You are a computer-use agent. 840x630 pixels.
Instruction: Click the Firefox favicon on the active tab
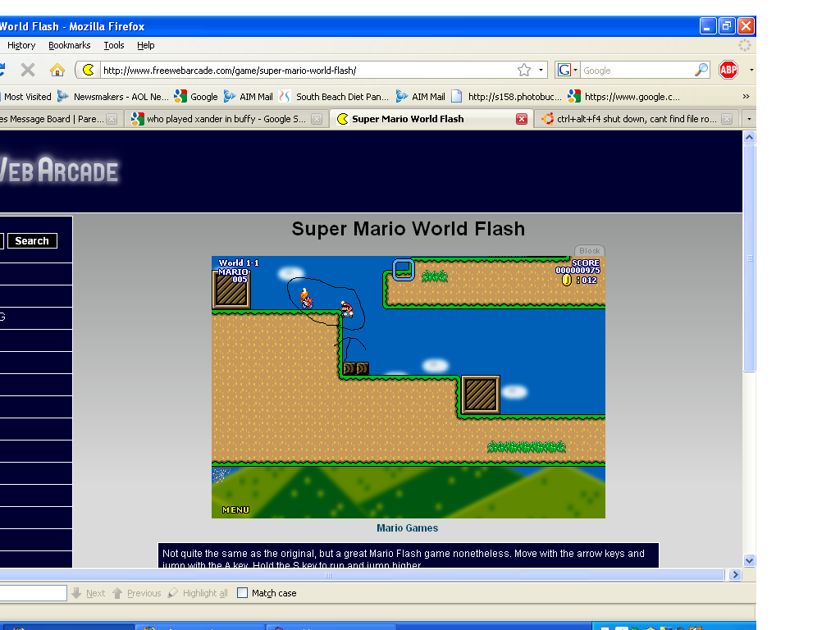click(343, 118)
